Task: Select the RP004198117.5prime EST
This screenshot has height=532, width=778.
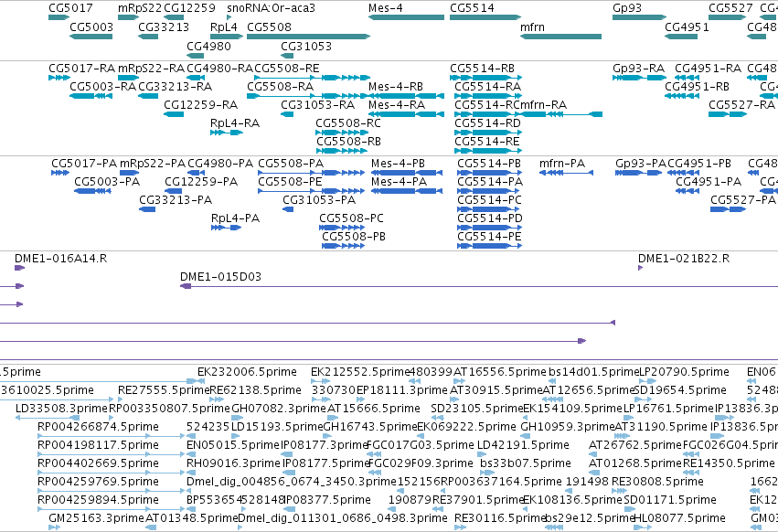Action: 112,454
